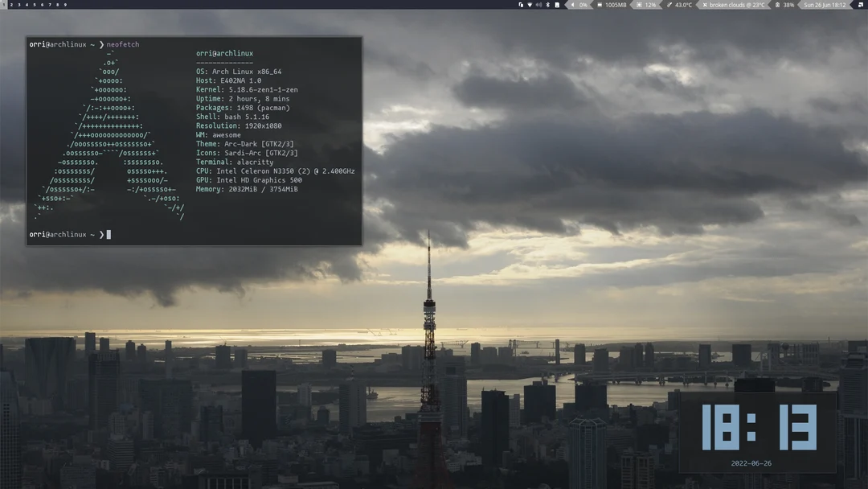
Task: Toggle Wi-Fi from the system tray
Action: pos(529,5)
